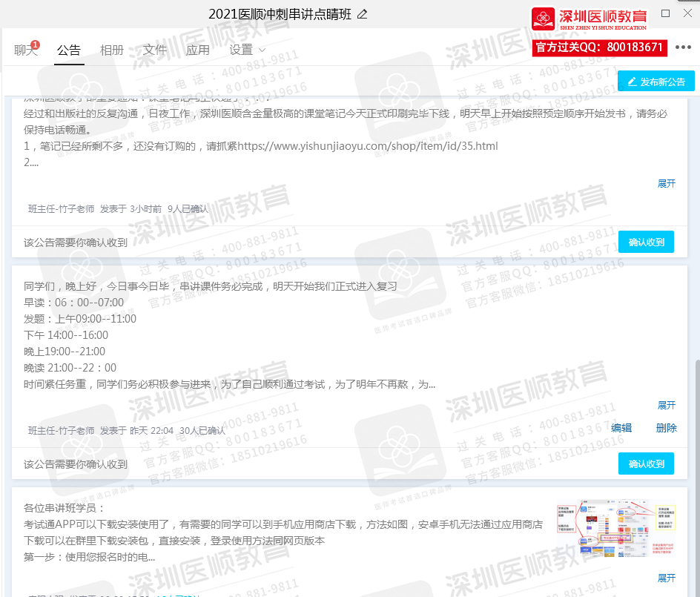This screenshot has height=597, width=700.
Task: Click the 晚读 21:00--22：00 line
Action: point(70,368)
